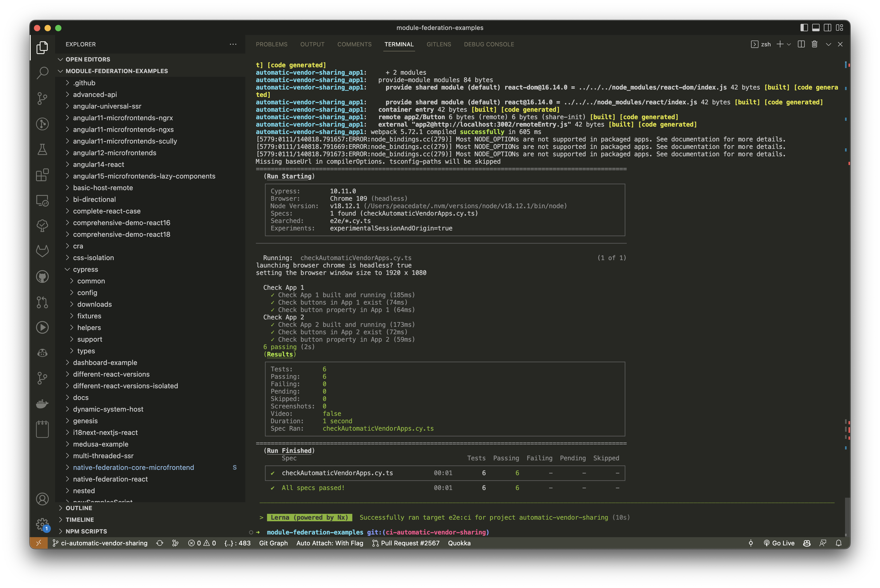Select the TERMINAL tab

[x=399, y=44]
